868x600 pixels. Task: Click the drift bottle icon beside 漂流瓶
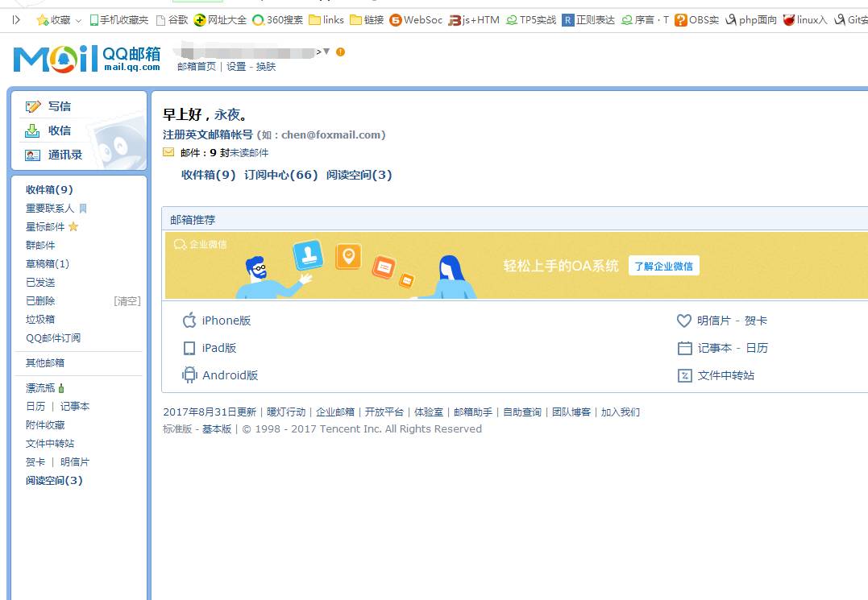[61, 388]
